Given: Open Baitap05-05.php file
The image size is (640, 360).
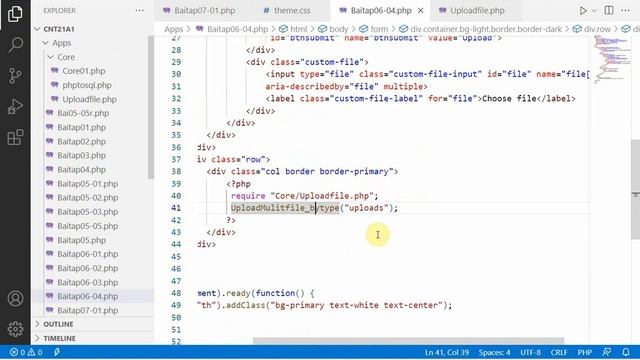Looking at the screenshot, I should (x=87, y=226).
